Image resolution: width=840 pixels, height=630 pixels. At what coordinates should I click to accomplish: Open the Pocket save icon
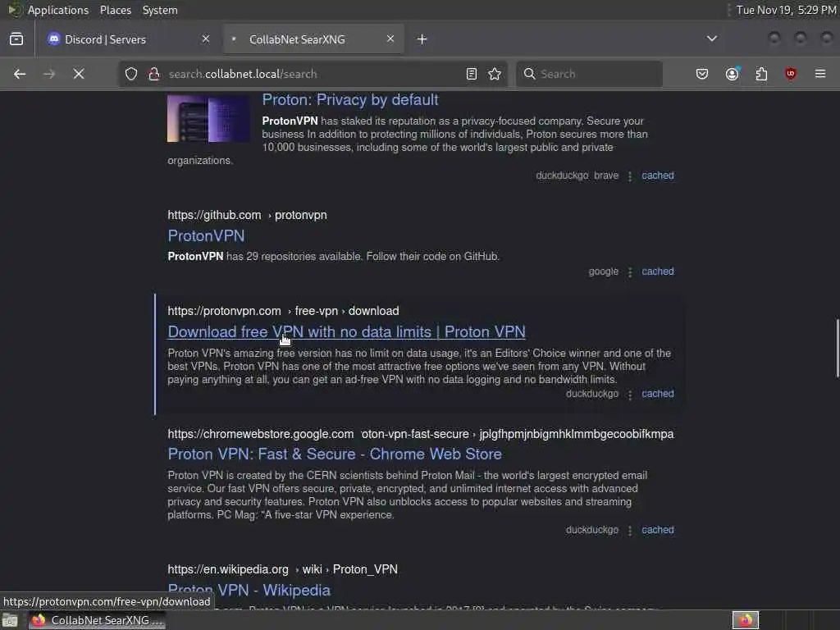[702, 74]
